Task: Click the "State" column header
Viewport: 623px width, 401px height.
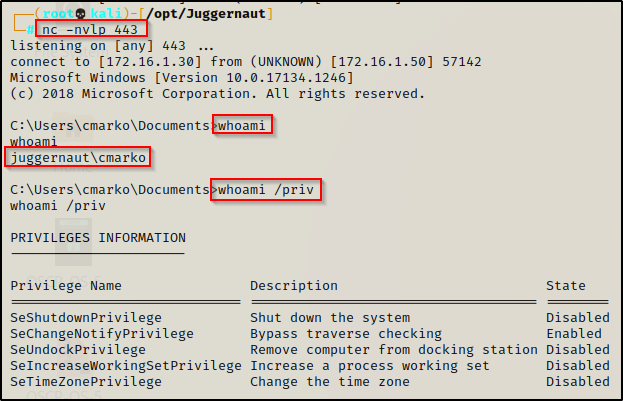Action: (x=566, y=286)
